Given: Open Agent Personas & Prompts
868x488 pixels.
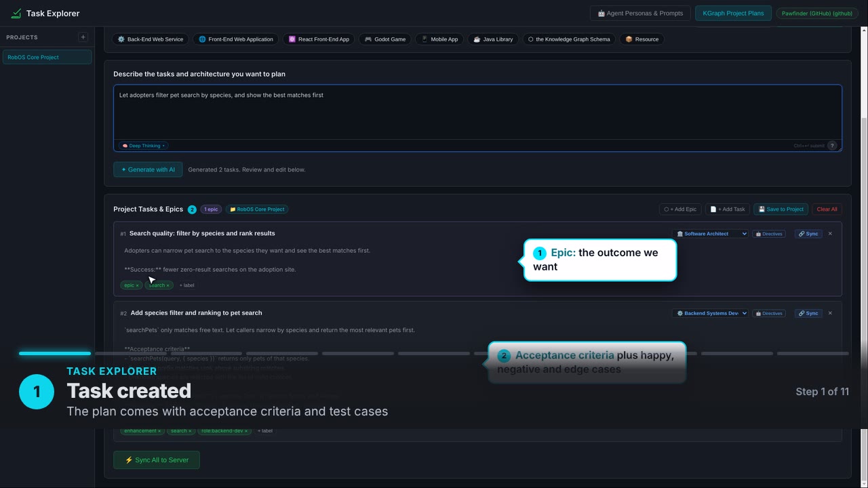Looking at the screenshot, I should [x=640, y=14].
